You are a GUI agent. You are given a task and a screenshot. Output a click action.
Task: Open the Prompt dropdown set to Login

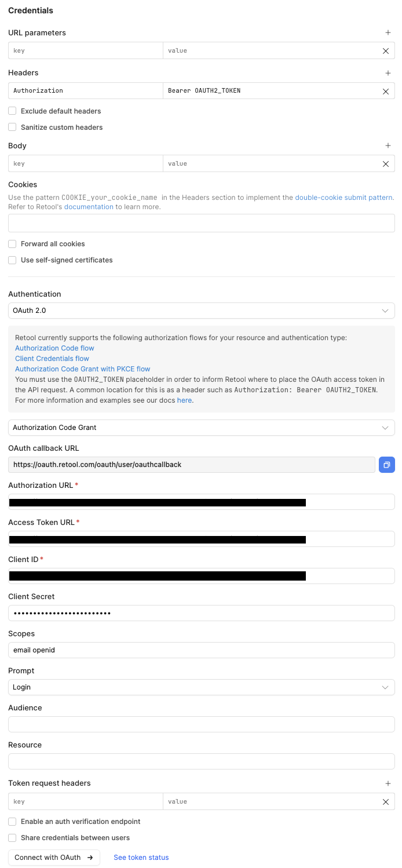201,687
